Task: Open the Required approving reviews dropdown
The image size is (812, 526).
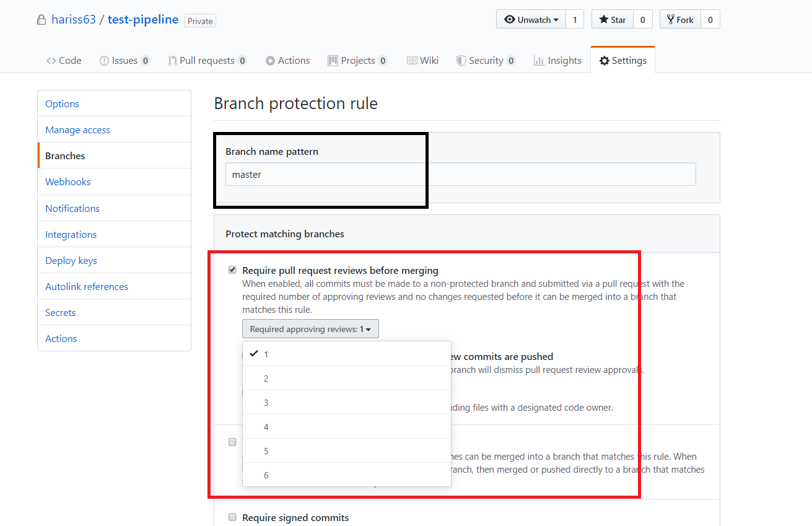Action: [310, 328]
